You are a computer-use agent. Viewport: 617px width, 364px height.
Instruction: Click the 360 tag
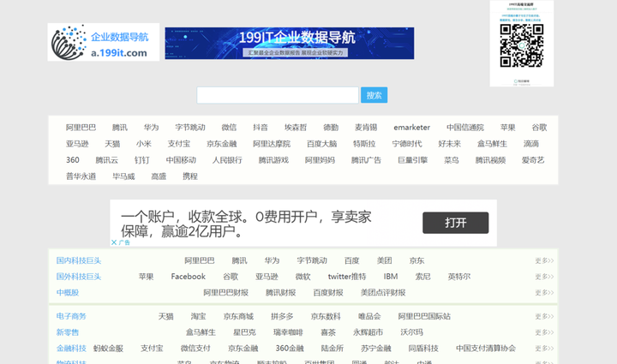pos(72,160)
